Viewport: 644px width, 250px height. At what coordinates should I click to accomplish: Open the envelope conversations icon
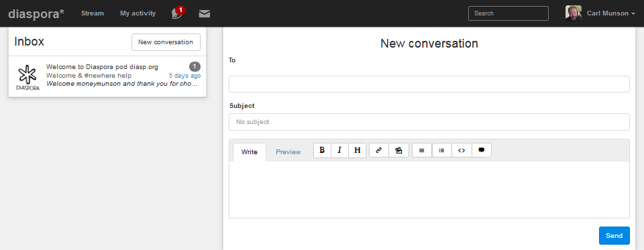coord(205,13)
